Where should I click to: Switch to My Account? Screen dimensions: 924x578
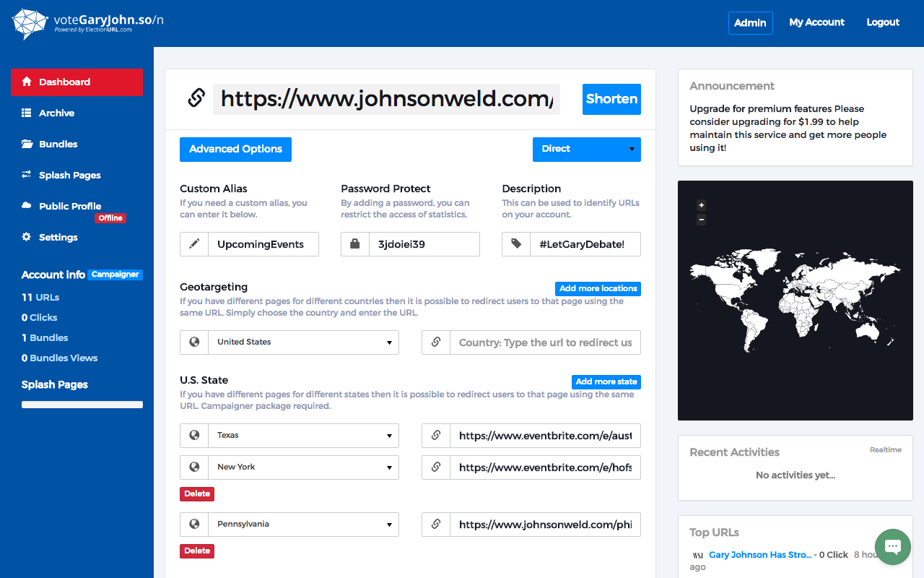point(816,22)
